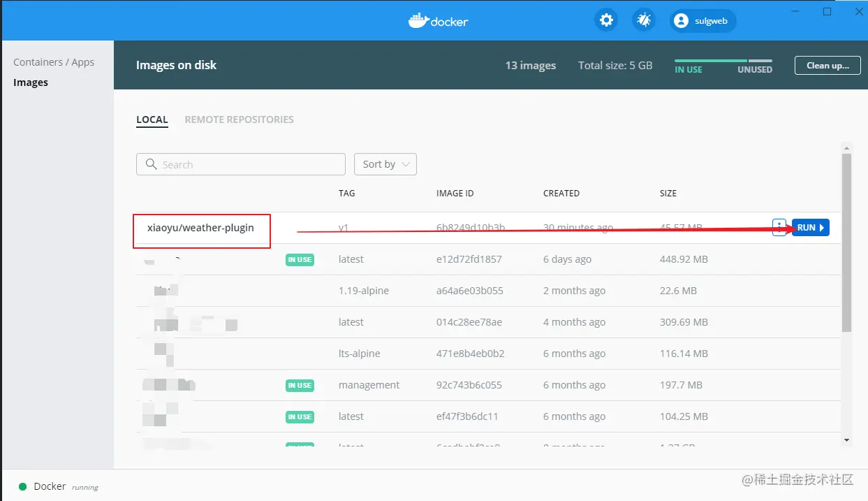Open the Sort by dropdown

(x=385, y=164)
